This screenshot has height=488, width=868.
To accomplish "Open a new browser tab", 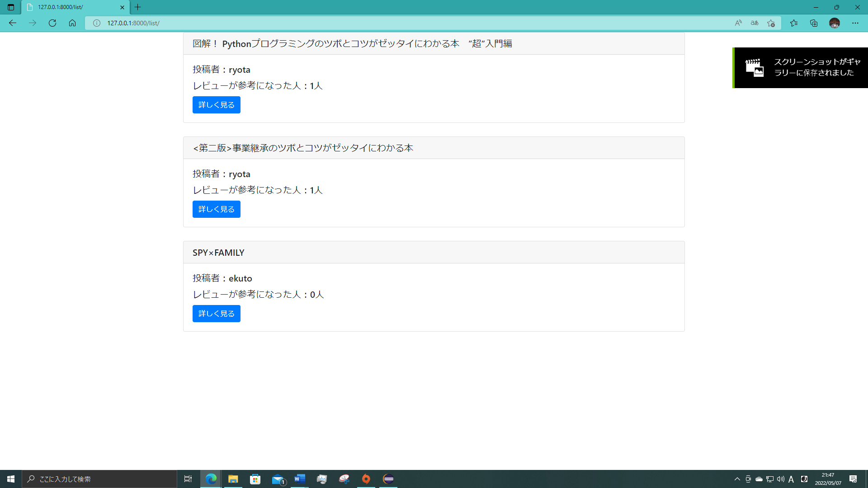I will point(138,7).
